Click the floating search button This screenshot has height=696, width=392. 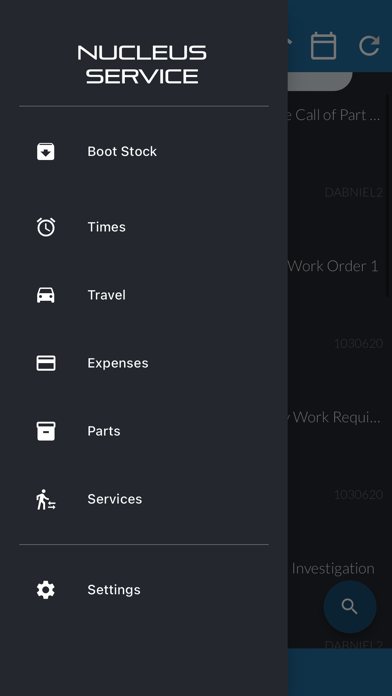[x=350, y=606]
